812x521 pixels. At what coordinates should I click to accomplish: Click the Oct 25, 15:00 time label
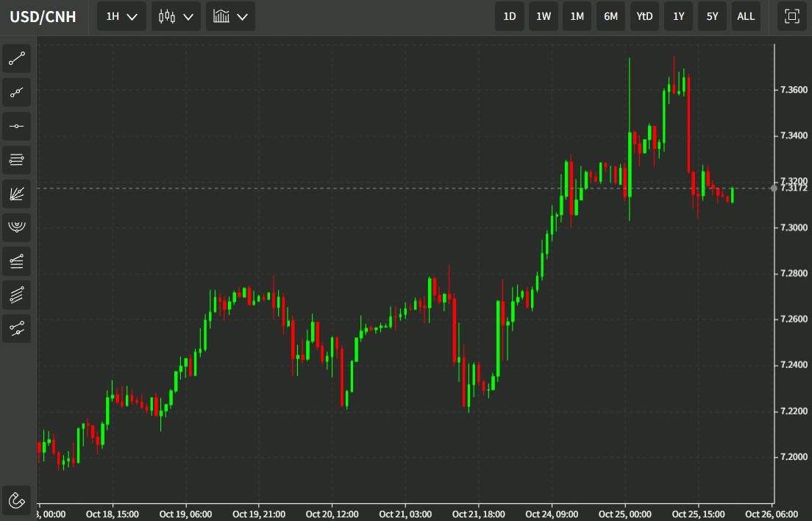[x=699, y=514]
